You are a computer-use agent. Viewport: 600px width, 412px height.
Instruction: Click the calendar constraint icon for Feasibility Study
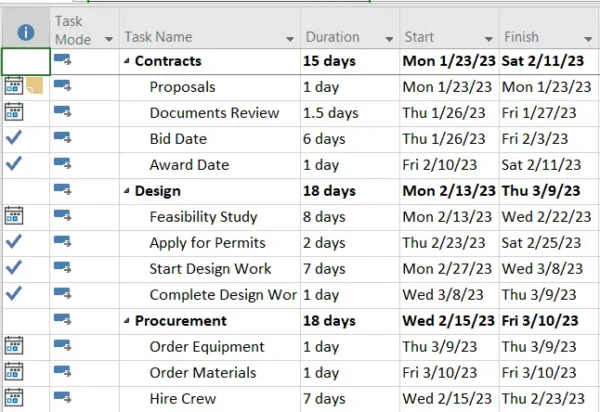pyautogui.click(x=14, y=215)
